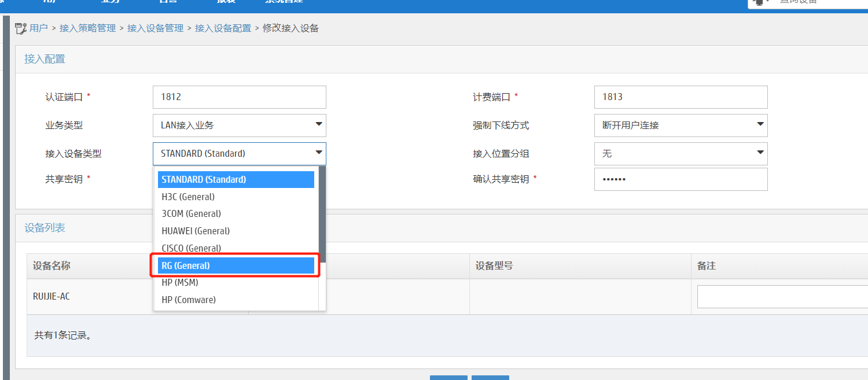
Task: Click the 接入配置 section title
Action: tap(45, 59)
